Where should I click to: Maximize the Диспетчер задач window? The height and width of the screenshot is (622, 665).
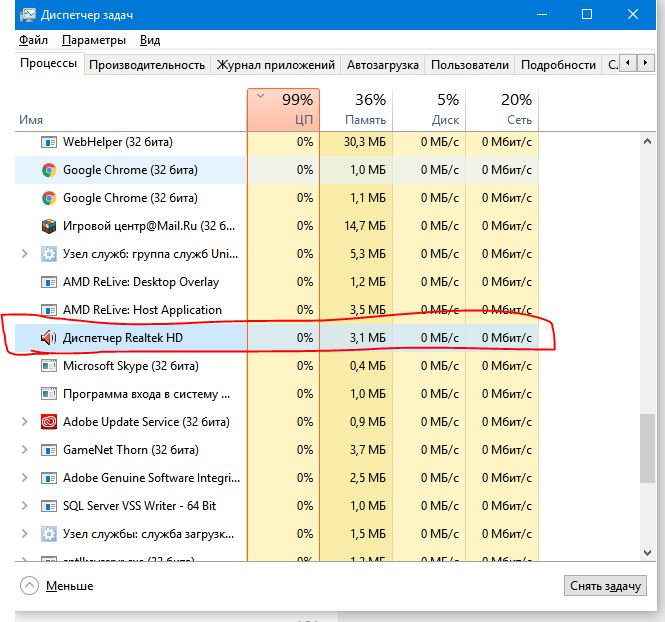point(587,14)
